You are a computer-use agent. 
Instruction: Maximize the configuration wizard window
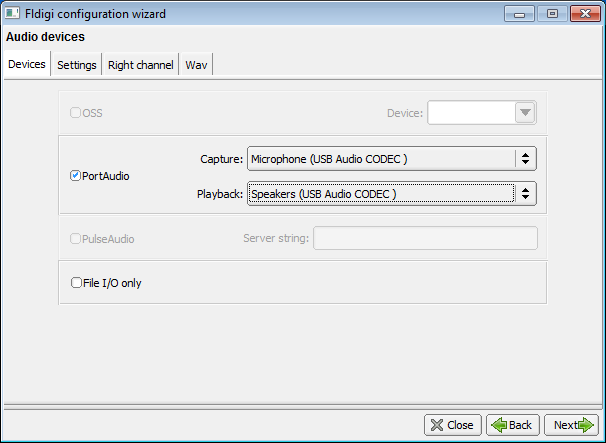[x=552, y=14]
